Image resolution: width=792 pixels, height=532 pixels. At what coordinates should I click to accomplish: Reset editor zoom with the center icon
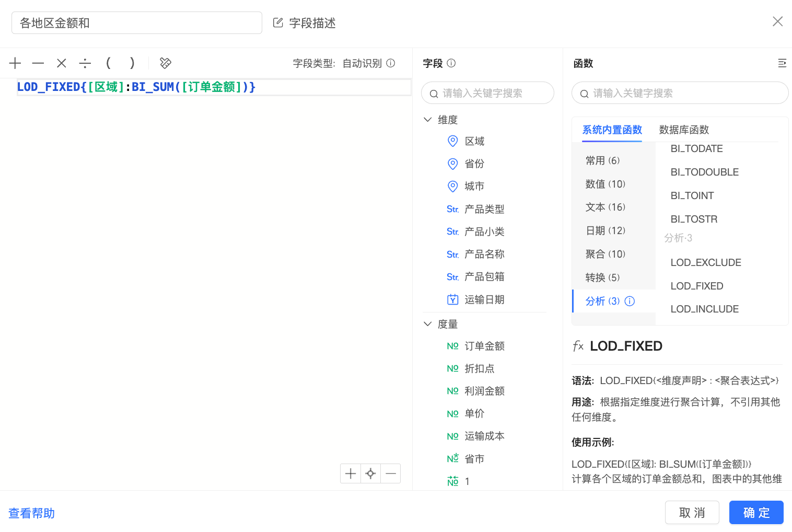click(370, 473)
